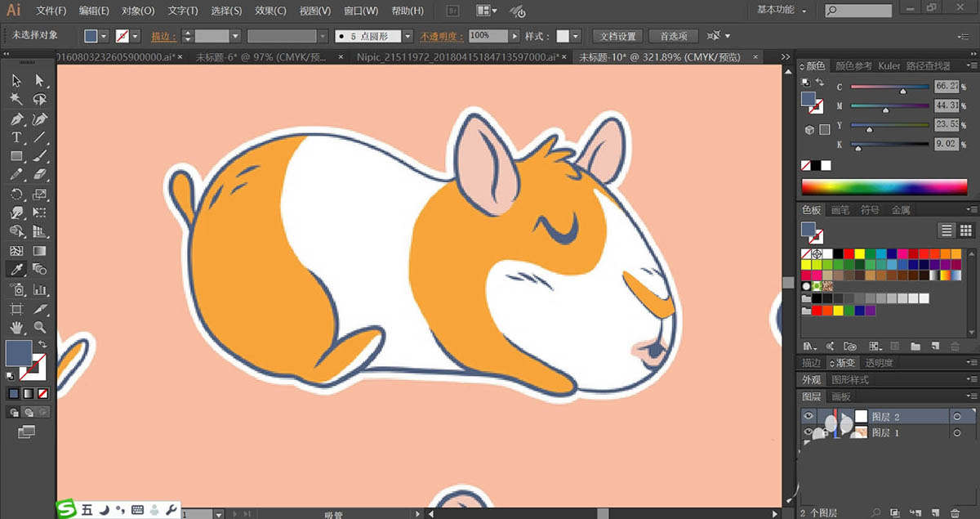Screen dimensions: 980x519
Task: Toggle visibility of 图层 1
Action: tap(808, 432)
